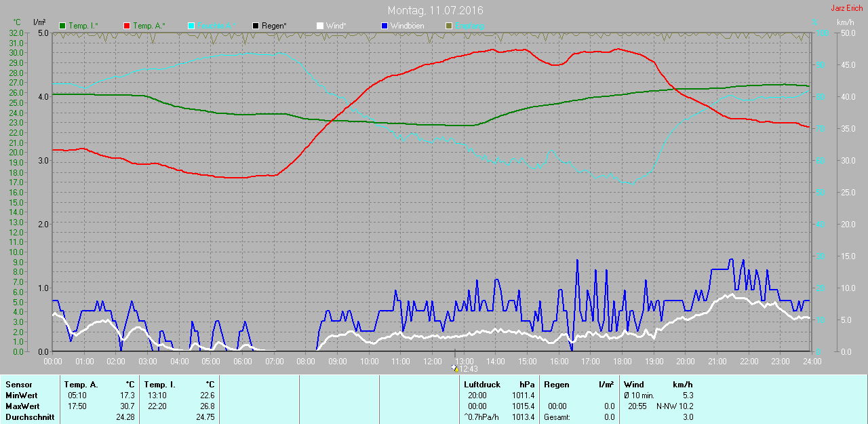The image size is (868, 424).
Task: Click the cyan Feuchte A. legend square
Action: tap(191, 26)
